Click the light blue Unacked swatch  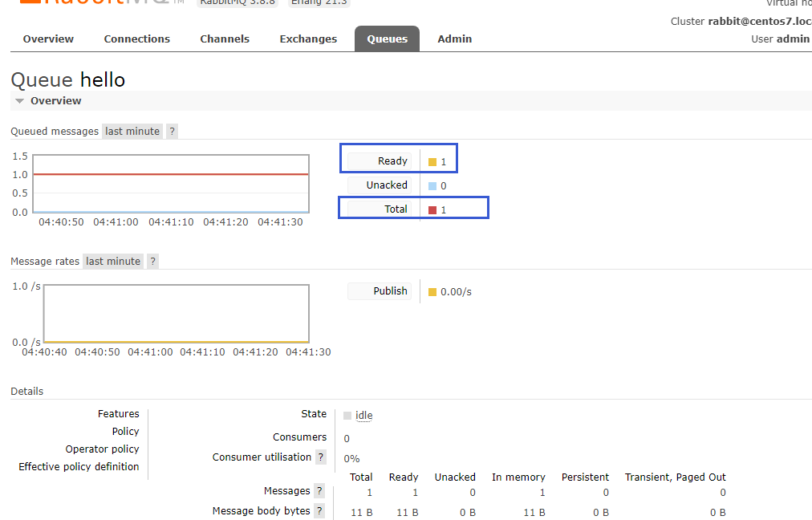tap(432, 186)
